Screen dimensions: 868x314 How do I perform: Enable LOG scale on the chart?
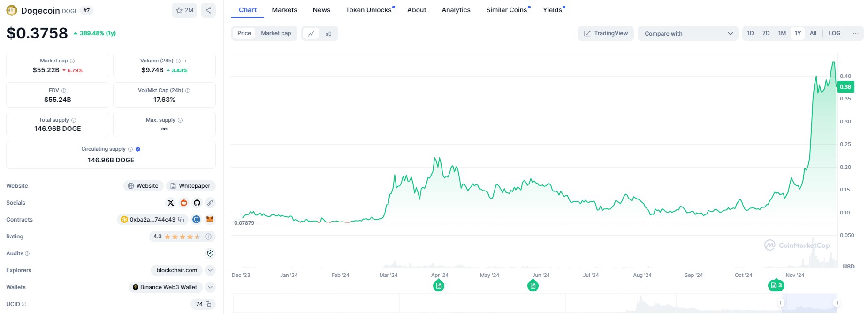834,33
